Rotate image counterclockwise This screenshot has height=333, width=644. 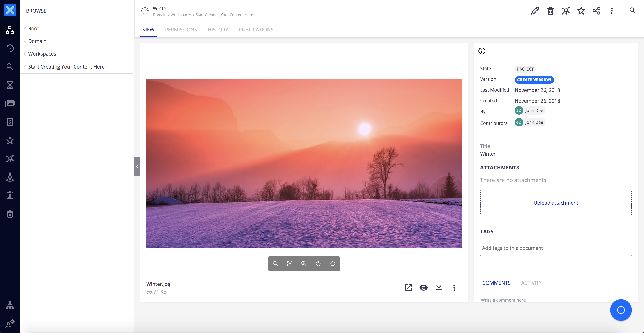click(318, 263)
